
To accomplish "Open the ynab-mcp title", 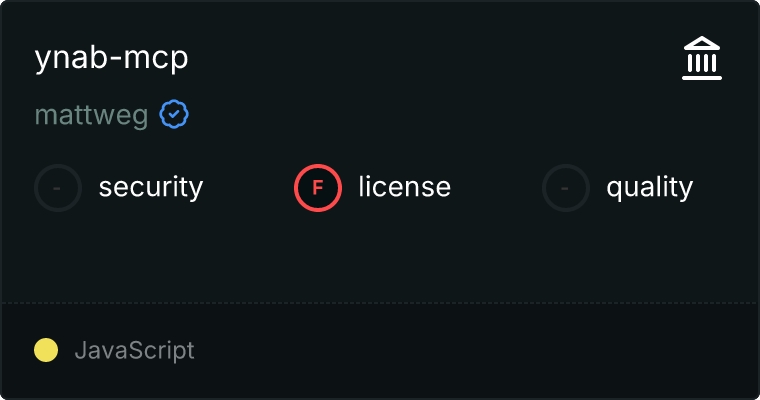I will tap(111, 58).
